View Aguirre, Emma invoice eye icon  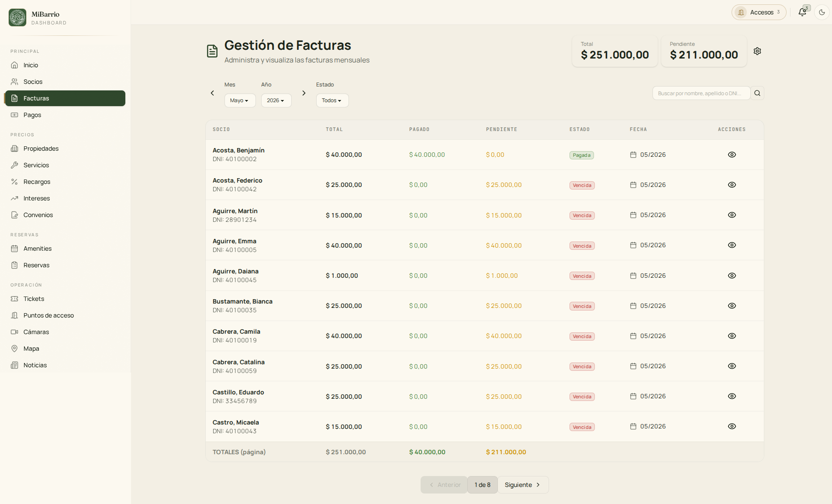[x=732, y=245]
